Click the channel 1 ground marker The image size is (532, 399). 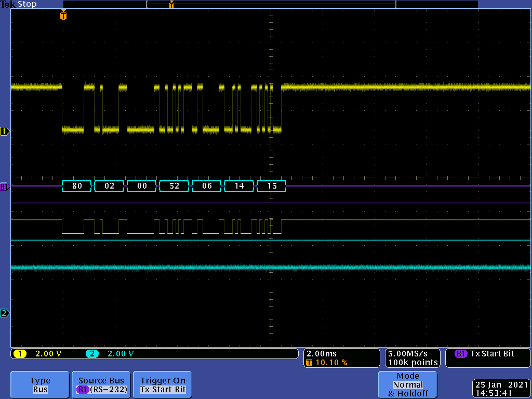[x=5, y=131]
